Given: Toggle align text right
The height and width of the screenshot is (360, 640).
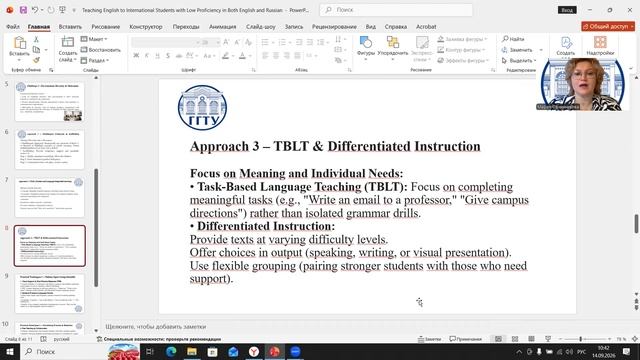Looking at the screenshot, I should (x=287, y=56).
